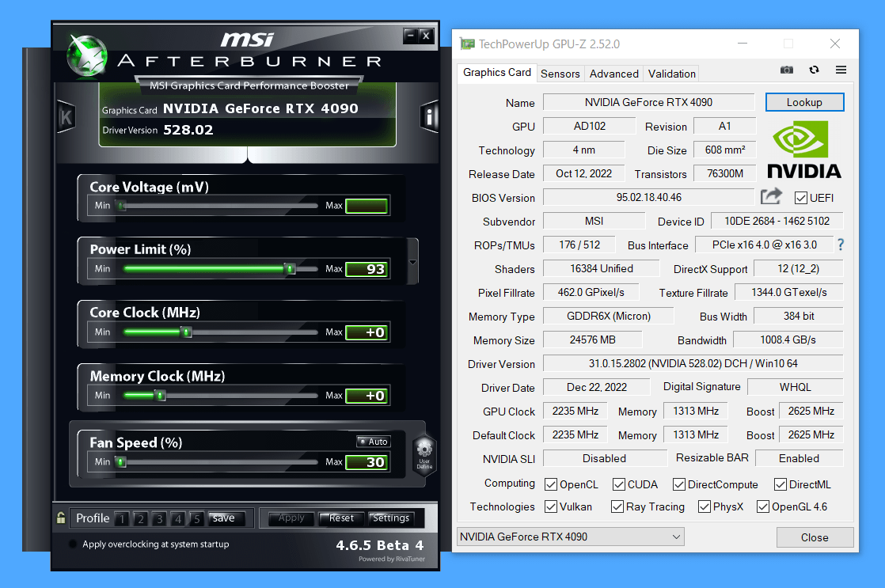Click the Core Clock slider handle
Screen dimensions: 885x588
[187, 332]
